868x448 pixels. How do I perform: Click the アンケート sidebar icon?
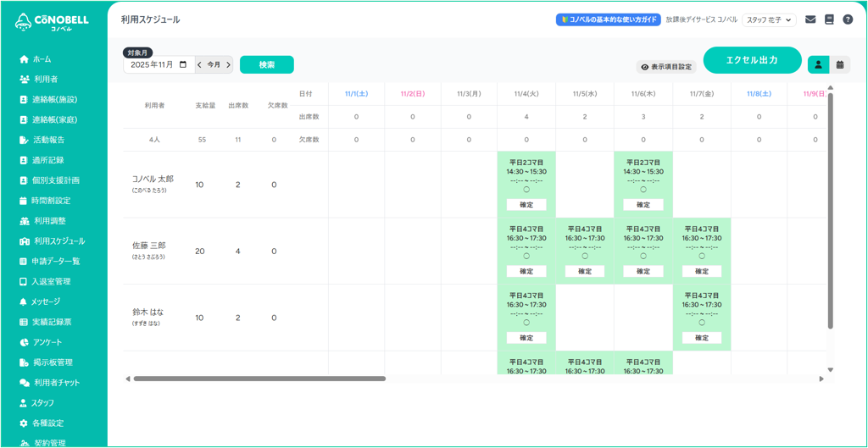point(24,342)
